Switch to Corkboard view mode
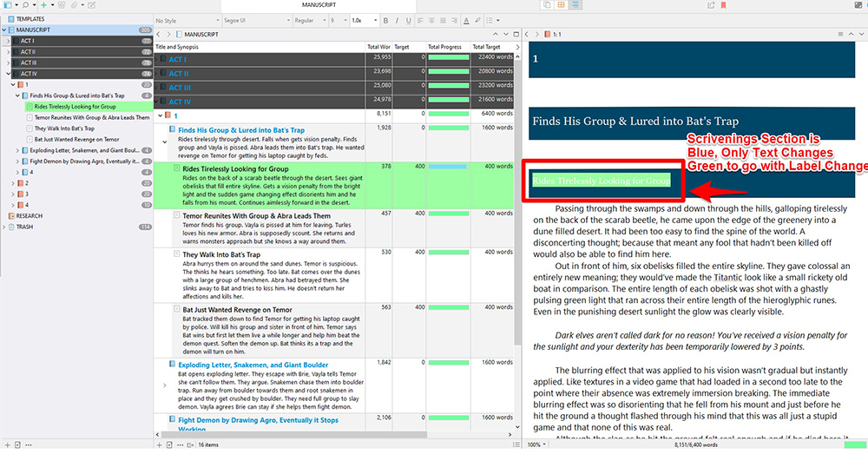 click(562, 5)
